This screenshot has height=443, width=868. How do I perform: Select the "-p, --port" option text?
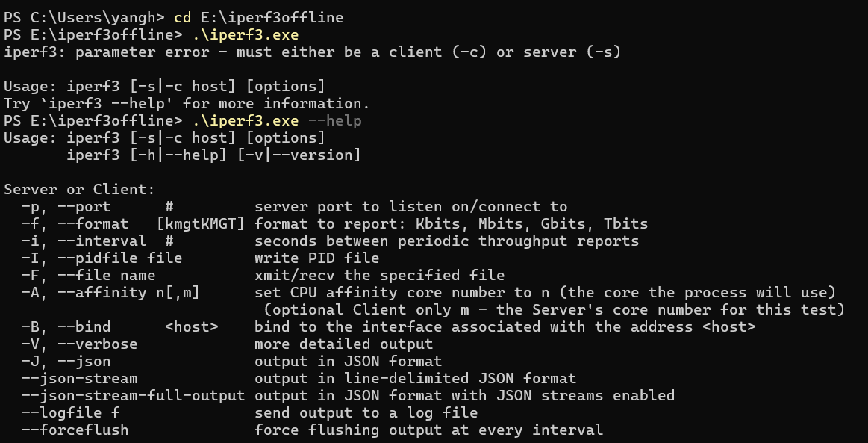(x=66, y=206)
